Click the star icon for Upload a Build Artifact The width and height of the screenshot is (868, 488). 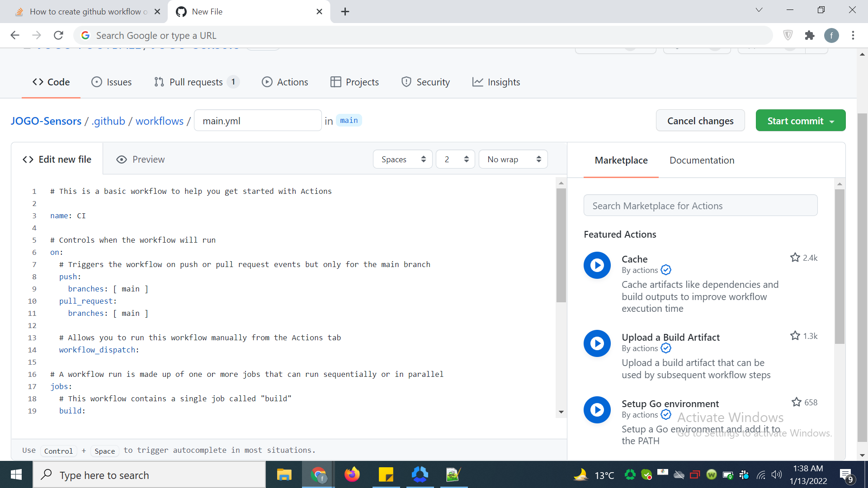coord(795,336)
